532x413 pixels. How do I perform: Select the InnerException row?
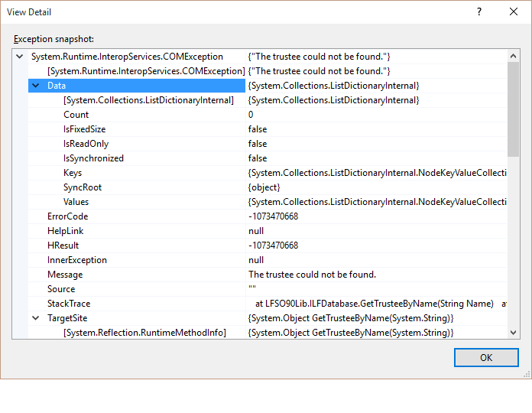pos(76,260)
